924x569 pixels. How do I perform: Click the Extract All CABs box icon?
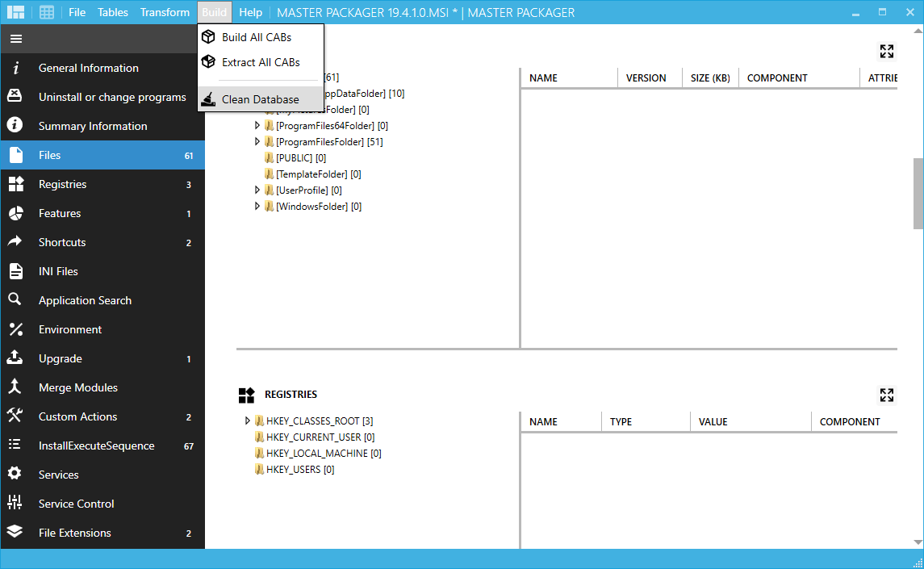point(209,61)
